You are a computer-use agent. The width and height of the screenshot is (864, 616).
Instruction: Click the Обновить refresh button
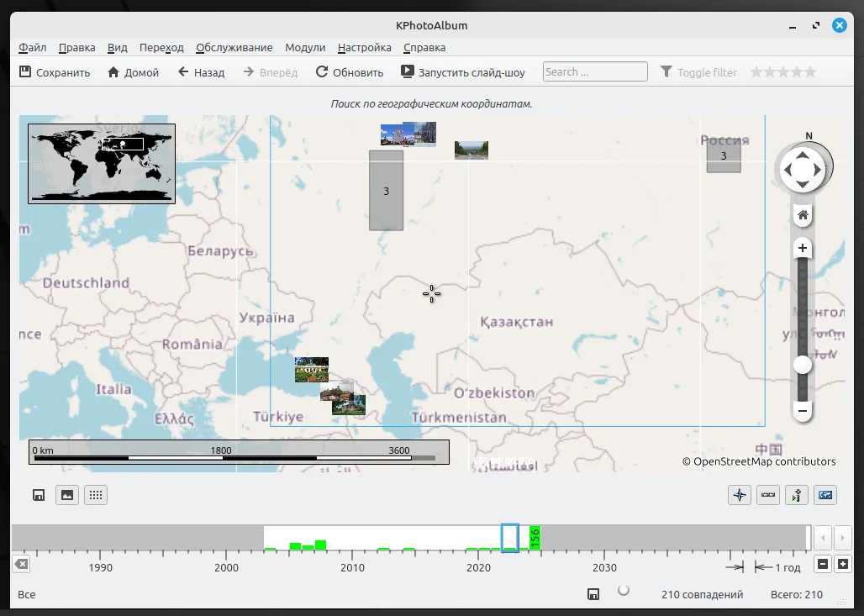click(x=349, y=72)
